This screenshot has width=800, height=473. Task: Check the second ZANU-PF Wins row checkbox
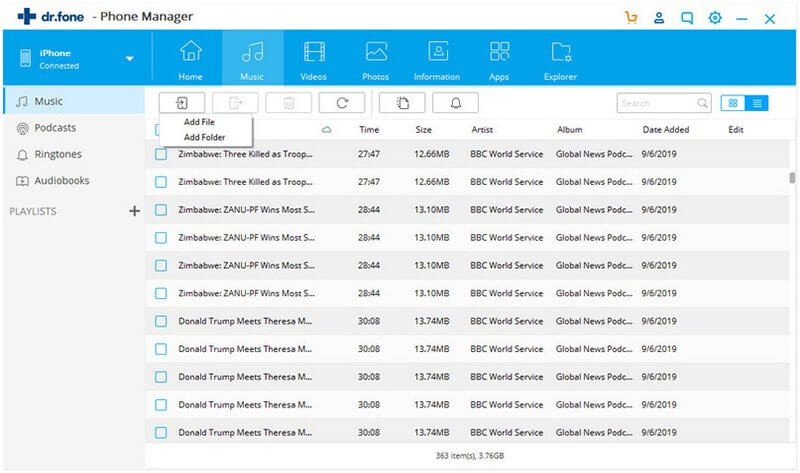tap(161, 238)
